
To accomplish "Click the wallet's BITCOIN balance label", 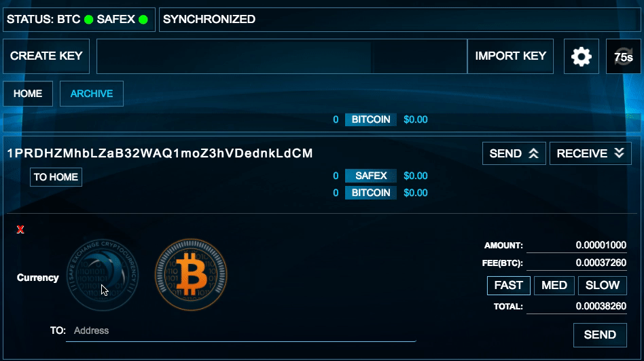I will coord(371,193).
